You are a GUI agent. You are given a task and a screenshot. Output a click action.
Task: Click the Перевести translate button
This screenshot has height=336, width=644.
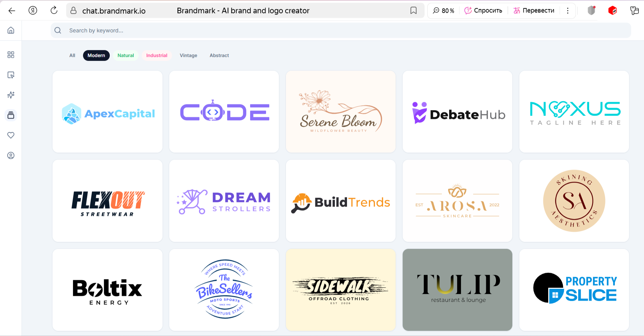coord(534,10)
